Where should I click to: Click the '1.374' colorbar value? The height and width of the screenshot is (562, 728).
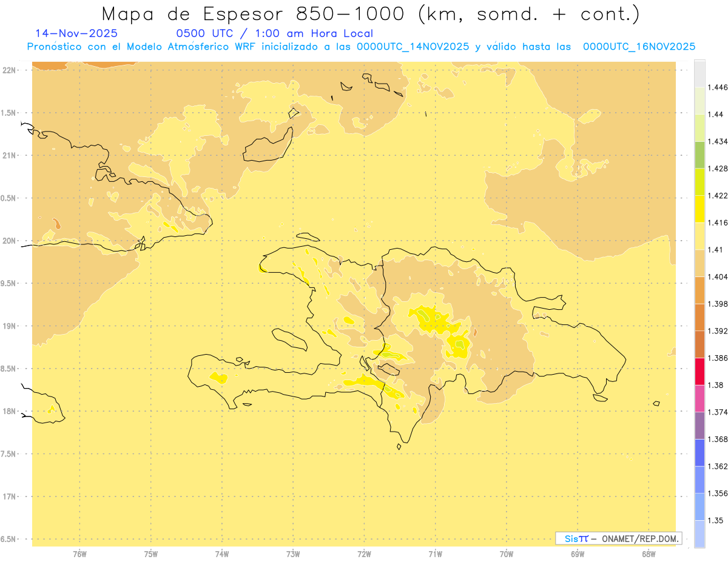click(x=718, y=412)
